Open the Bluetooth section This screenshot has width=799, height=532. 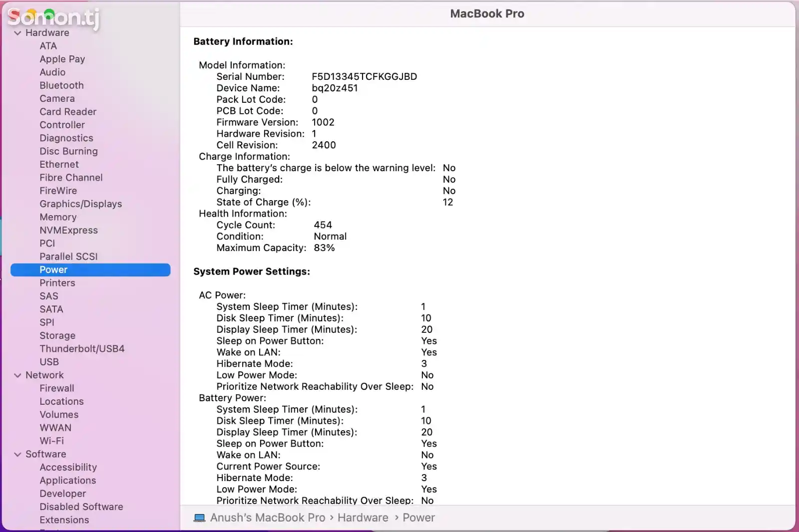click(x=61, y=85)
